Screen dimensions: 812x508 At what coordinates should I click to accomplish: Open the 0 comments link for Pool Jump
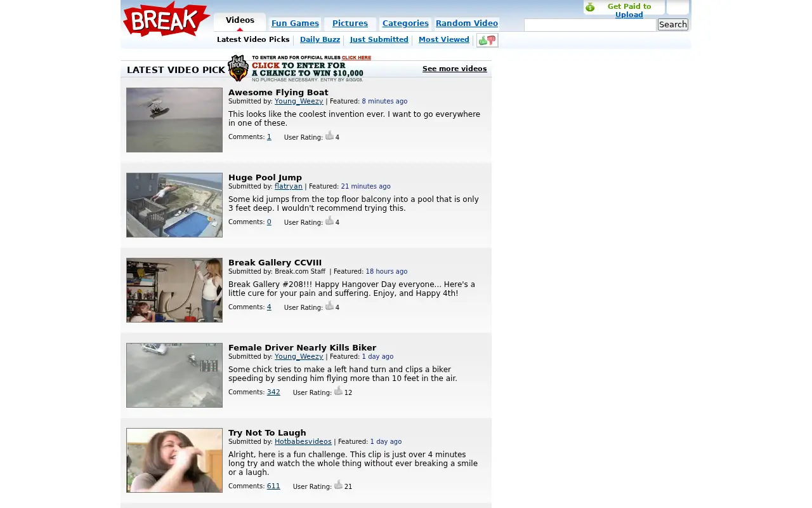(269, 222)
